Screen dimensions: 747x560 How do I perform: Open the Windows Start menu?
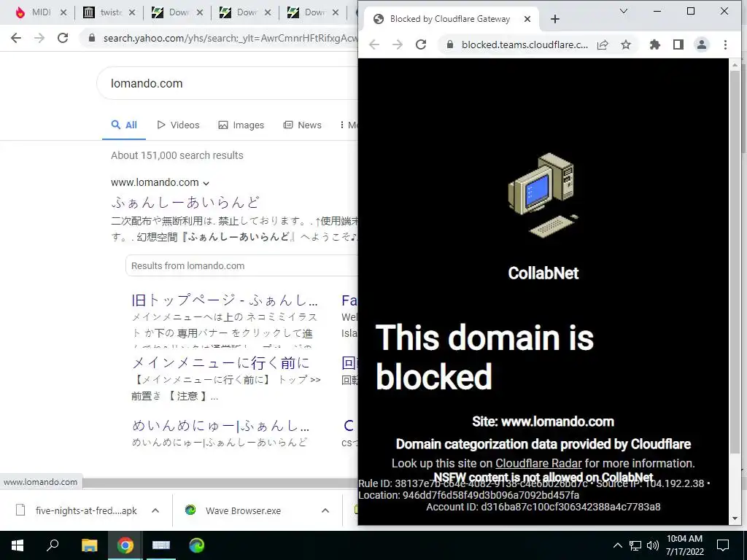[18, 545]
